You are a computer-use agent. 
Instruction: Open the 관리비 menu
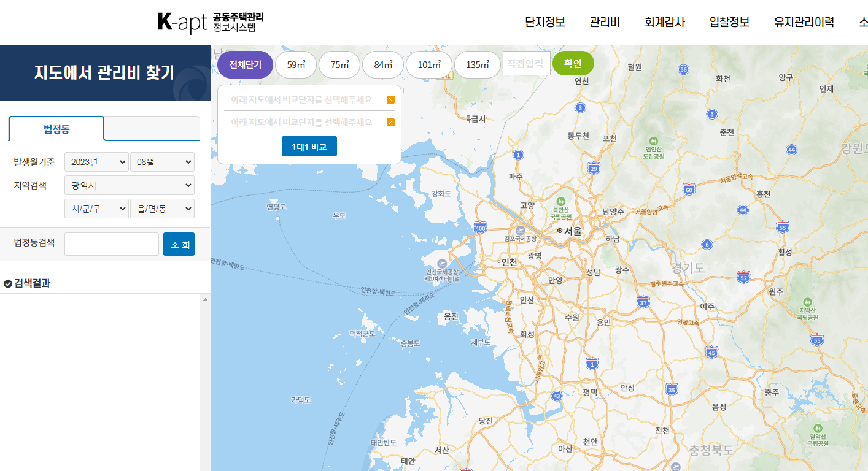tap(605, 22)
